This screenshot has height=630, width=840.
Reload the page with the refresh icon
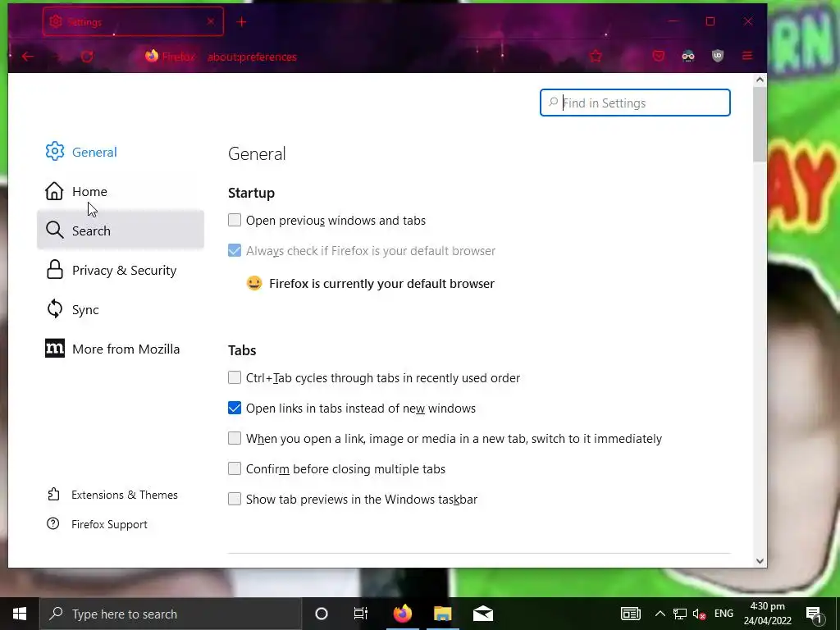[87, 57]
